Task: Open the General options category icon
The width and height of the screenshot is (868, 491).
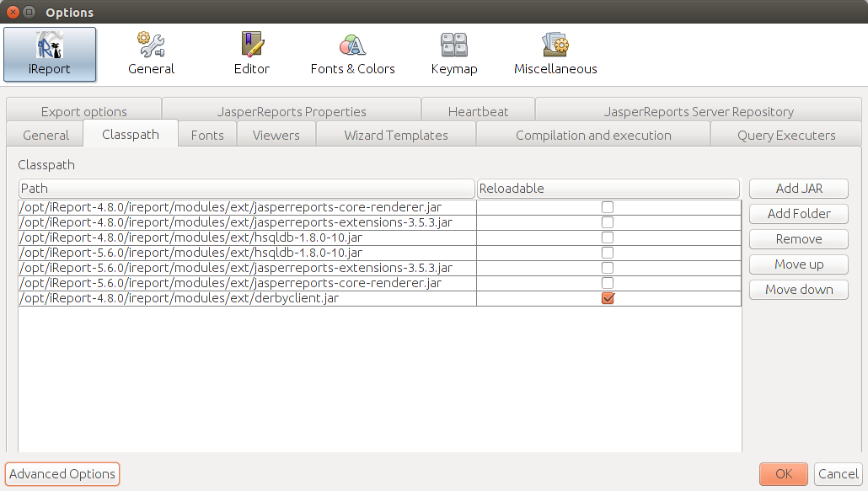Action: 151,54
